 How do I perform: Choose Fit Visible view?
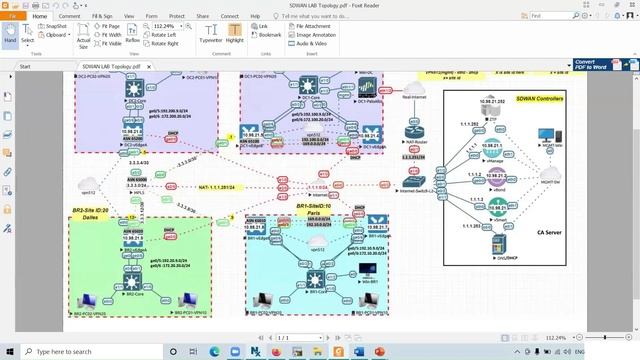[108, 44]
